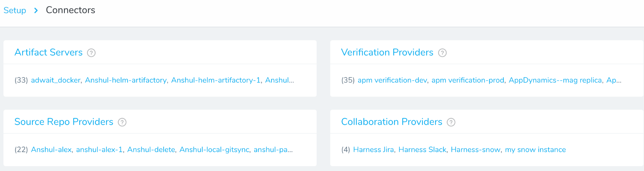The image size is (644, 171).
Task: Select apm verification-dev provider
Action: [392, 80]
